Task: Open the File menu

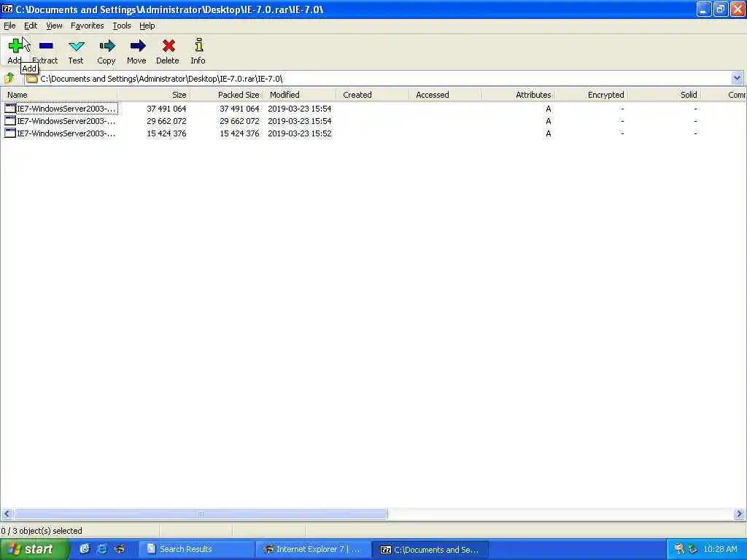Action: [x=9, y=26]
